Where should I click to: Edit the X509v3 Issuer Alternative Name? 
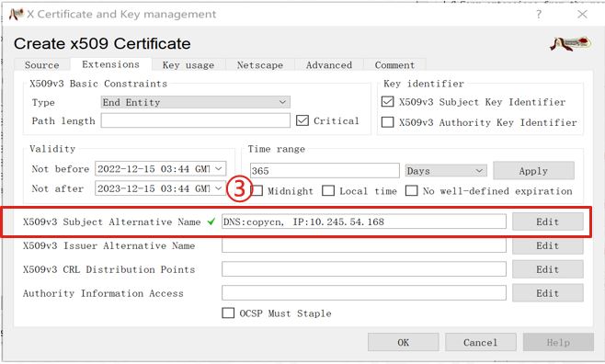coord(547,245)
